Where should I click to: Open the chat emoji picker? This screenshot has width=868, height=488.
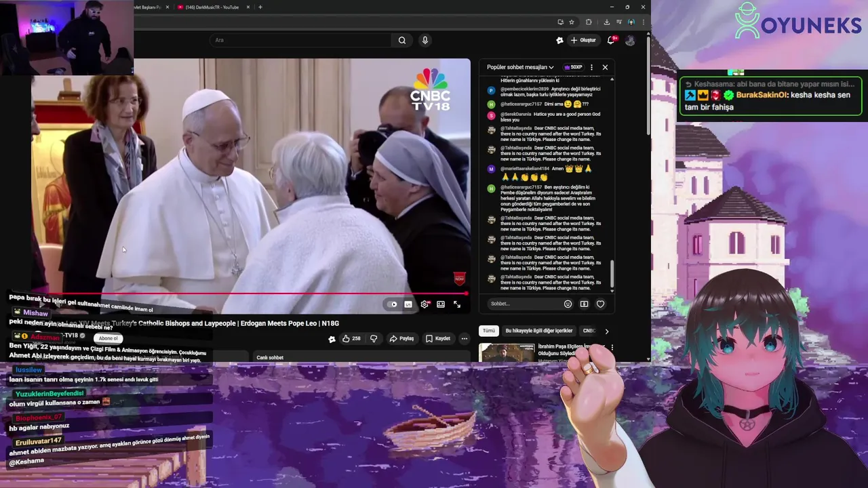point(568,304)
